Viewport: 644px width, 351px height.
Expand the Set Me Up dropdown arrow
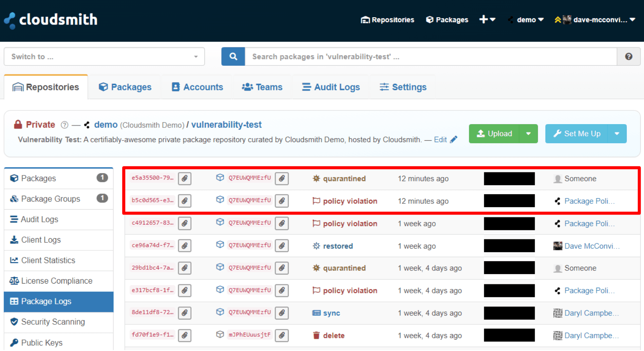pyautogui.click(x=617, y=134)
